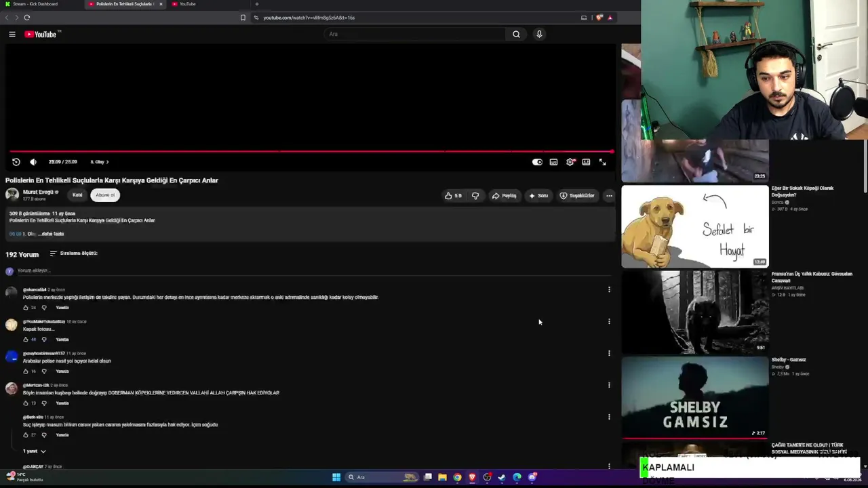
Task: Open options for the 'DOBERMAN KÖPEKLERİNE' comment
Action: click(609, 385)
